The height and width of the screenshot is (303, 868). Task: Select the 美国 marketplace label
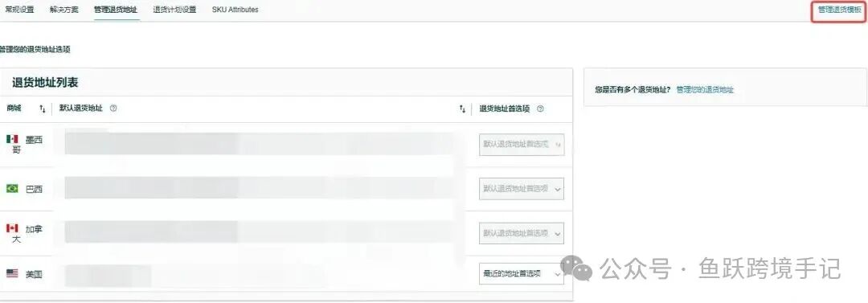pyautogui.click(x=34, y=273)
